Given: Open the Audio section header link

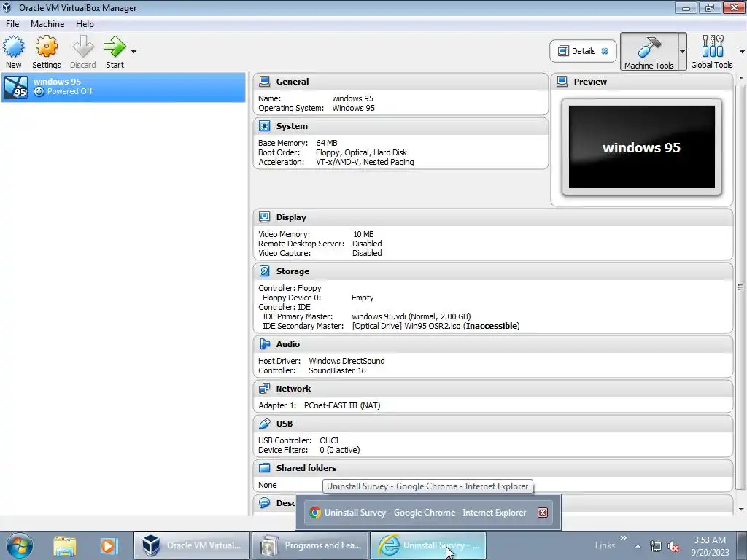Looking at the screenshot, I should pyautogui.click(x=287, y=344).
